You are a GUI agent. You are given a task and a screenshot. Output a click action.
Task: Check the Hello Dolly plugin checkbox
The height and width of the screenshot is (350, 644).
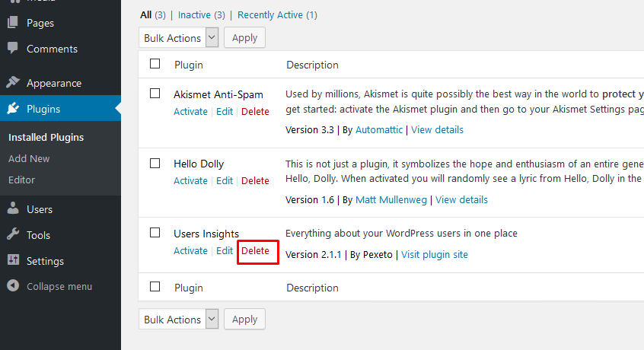tap(155, 164)
